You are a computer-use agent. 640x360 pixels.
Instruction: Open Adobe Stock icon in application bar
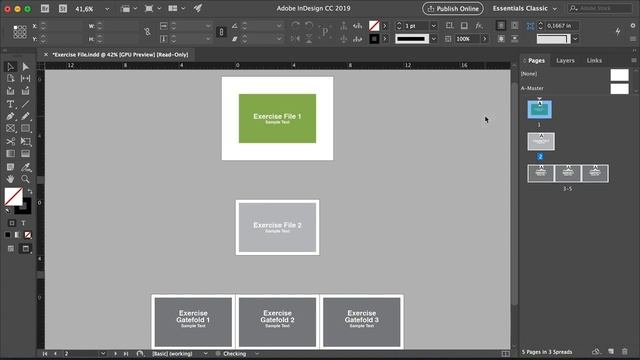pos(63,9)
